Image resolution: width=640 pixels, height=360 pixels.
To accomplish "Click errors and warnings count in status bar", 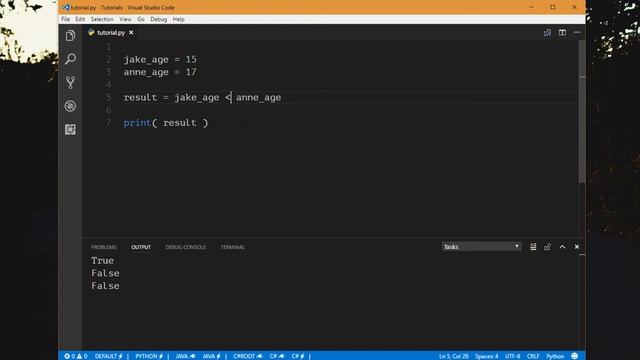I will 76,356.
